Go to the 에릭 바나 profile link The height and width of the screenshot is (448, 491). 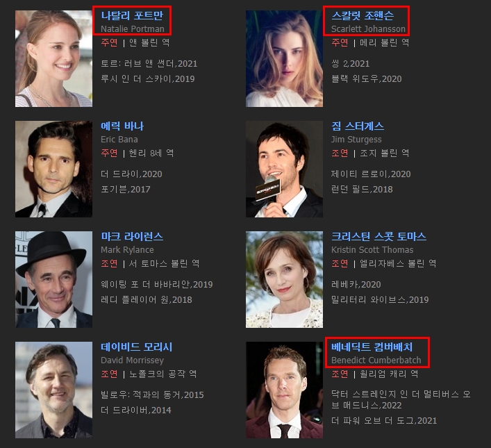[122, 126]
